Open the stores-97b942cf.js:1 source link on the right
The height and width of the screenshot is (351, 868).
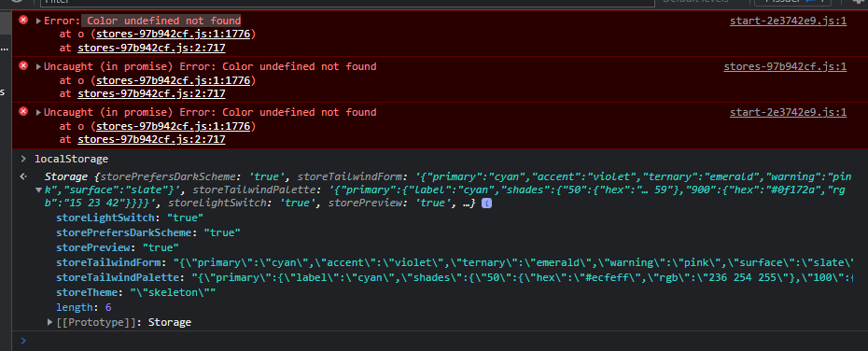click(x=785, y=67)
